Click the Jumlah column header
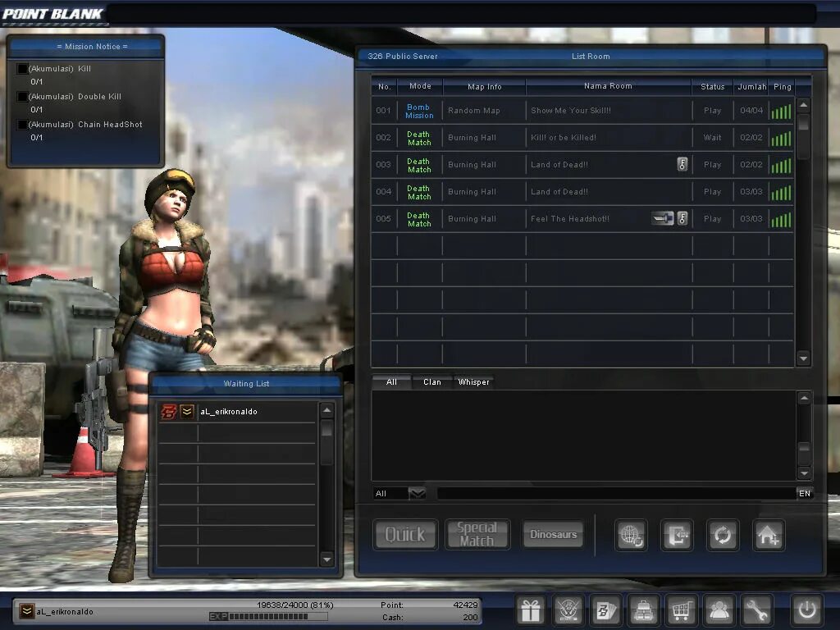The width and height of the screenshot is (840, 630). (751, 86)
